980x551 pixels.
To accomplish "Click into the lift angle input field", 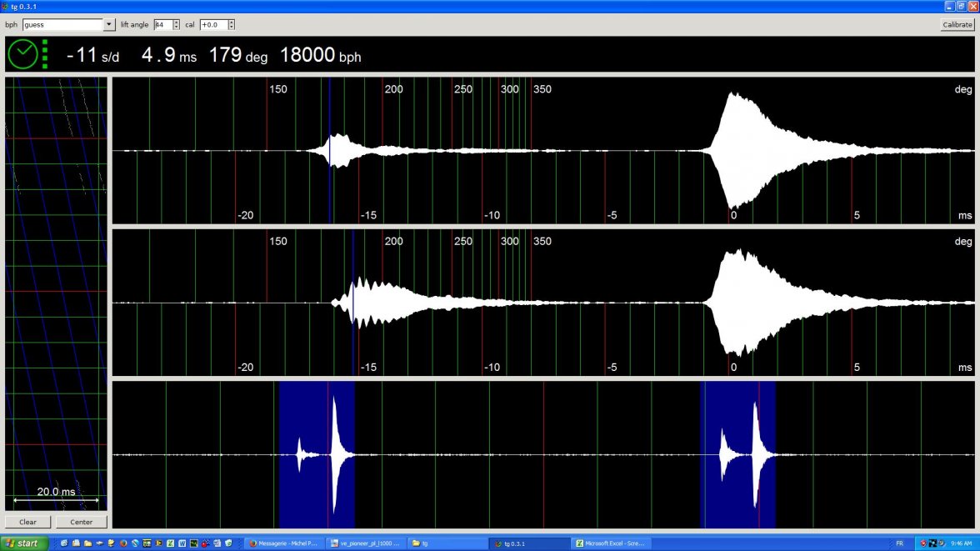I will pyautogui.click(x=162, y=25).
